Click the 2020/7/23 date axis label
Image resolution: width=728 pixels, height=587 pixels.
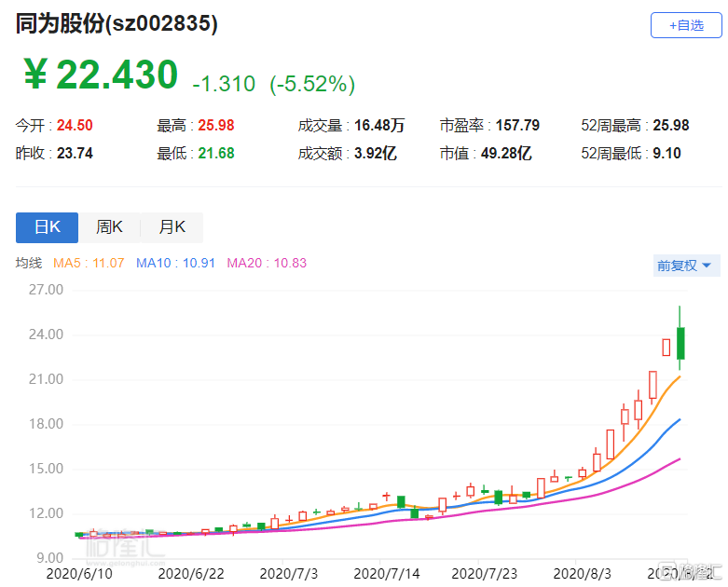coord(485,574)
